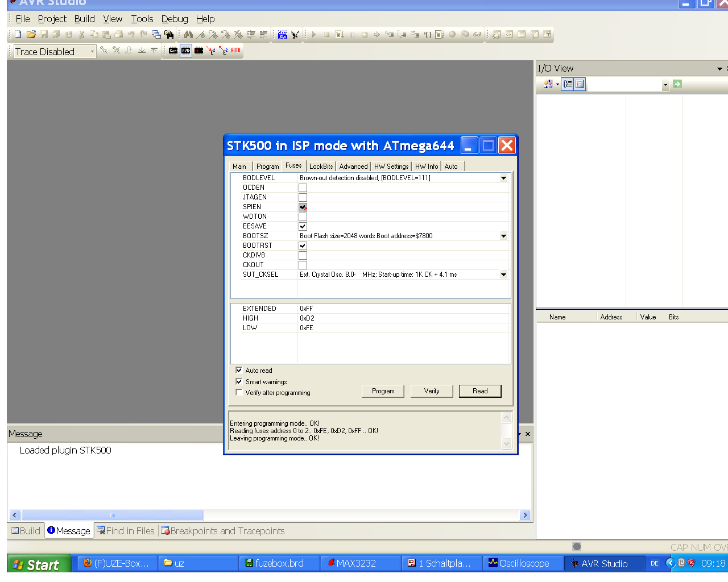This screenshot has height=582, width=728.
Task: Open the Tools menu
Action: [x=142, y=19]
